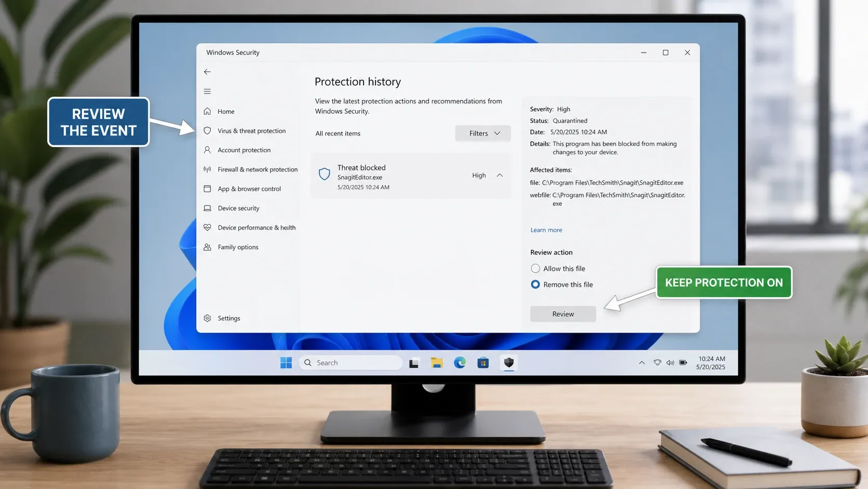868x489 pixels.
Task: Open the Account protection section
Action: click(244, 150)
